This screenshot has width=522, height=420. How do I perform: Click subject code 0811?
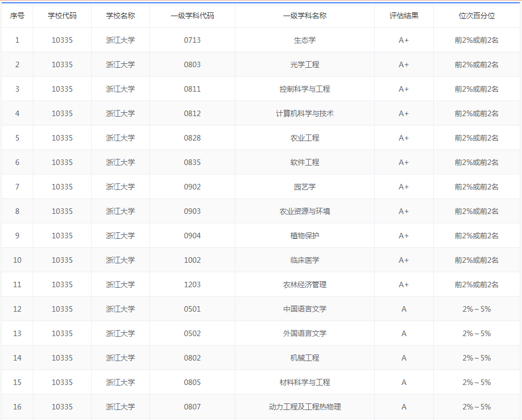pos(193,89)
